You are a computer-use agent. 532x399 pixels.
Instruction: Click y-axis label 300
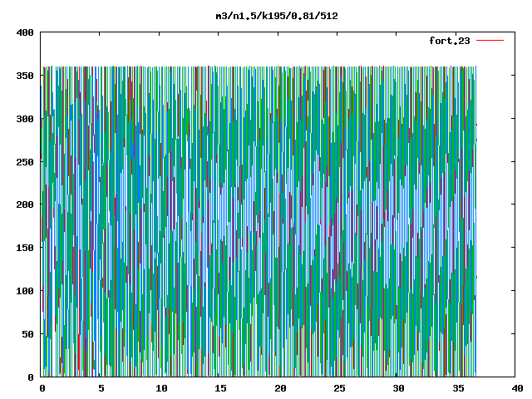[25, 119]
